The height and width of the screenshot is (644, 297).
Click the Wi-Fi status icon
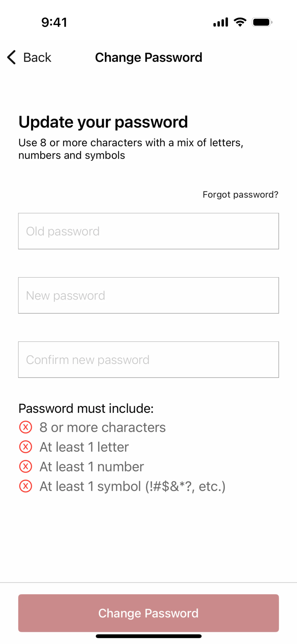point(240,22)
